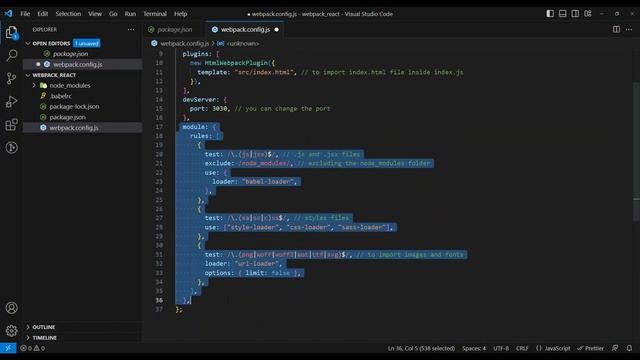Collapse the Open Editors section
The image size is (640, 360).
click(28, 43)
